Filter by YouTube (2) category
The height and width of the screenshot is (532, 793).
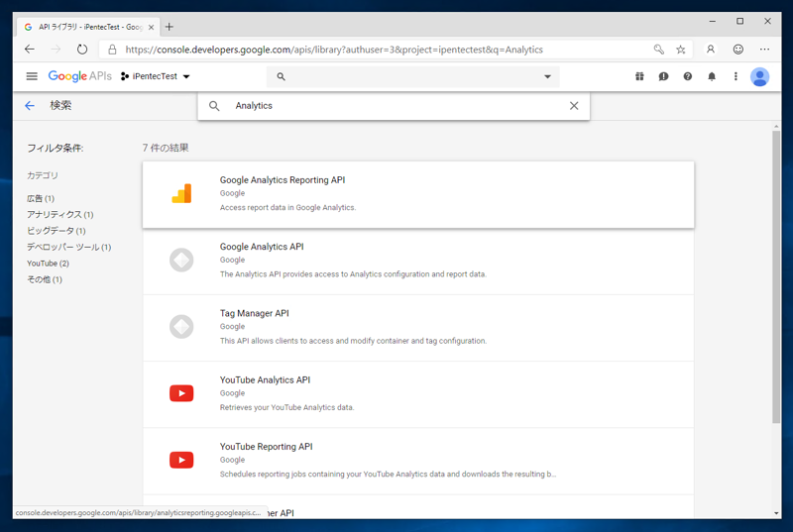coord(48,264)
